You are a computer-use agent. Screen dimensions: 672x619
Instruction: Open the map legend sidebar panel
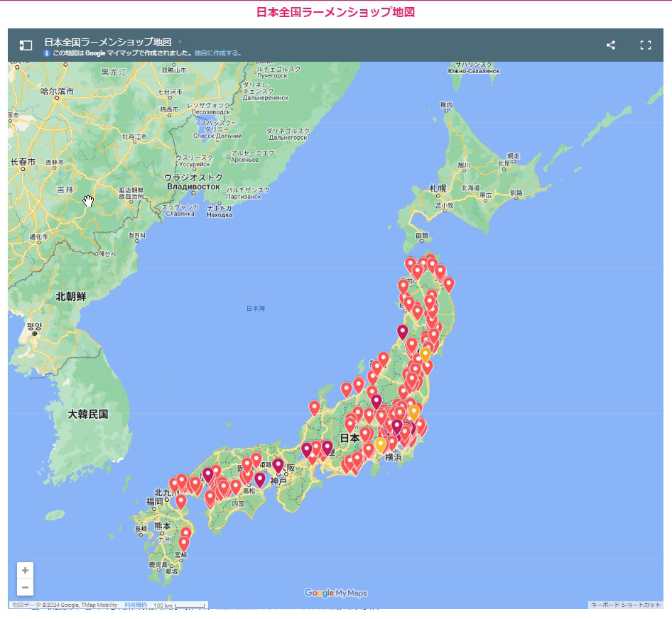coord(26,45)
